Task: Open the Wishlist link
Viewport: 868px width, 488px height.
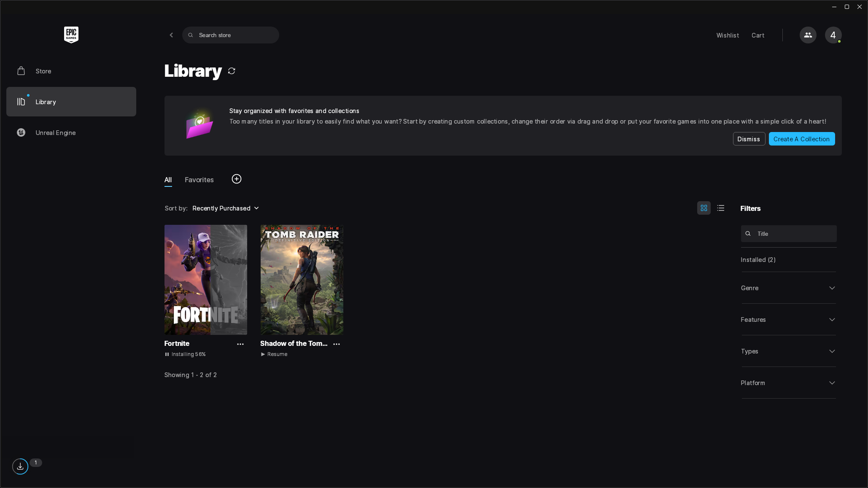Action: point(727,35)
